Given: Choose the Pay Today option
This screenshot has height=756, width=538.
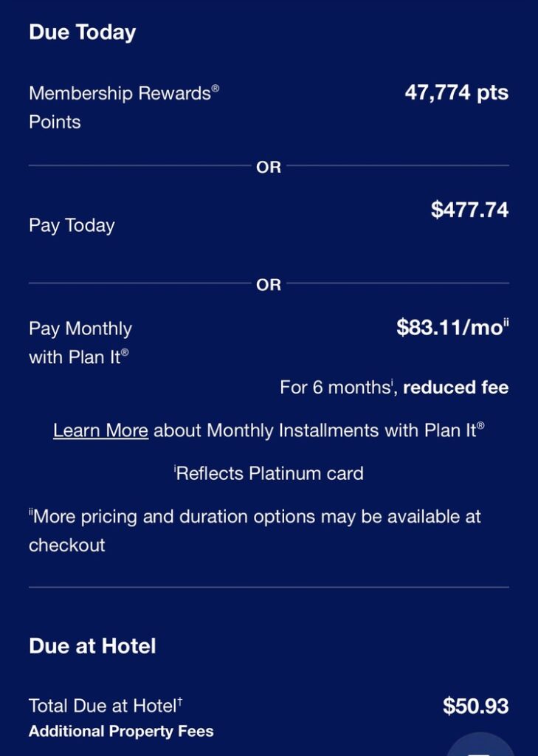Looking at the screenshot, I should click(x=72, y=226).
